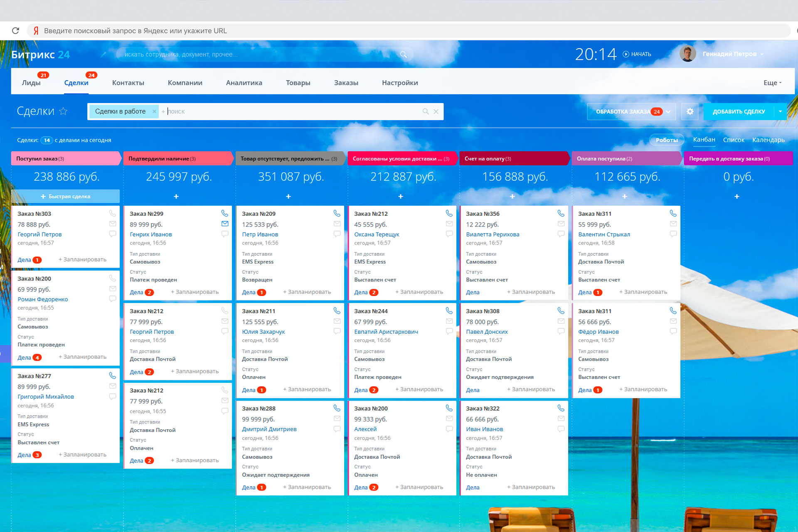Click the browser reload icon
The height and width of the screenshot is (532, 798).
pyautogui.click(x=15, y=31)
